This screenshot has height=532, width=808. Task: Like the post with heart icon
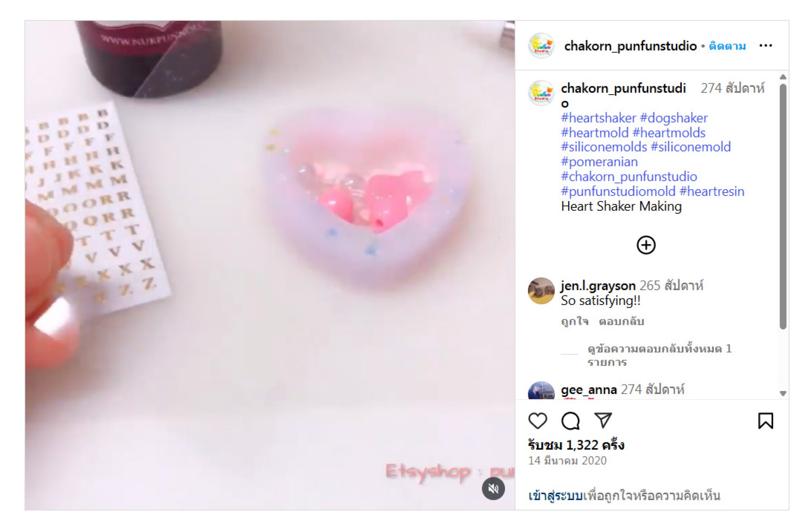coord(537,421)
